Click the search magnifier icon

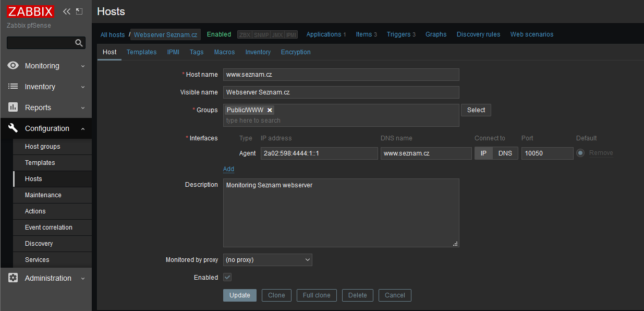click(79, 43)
